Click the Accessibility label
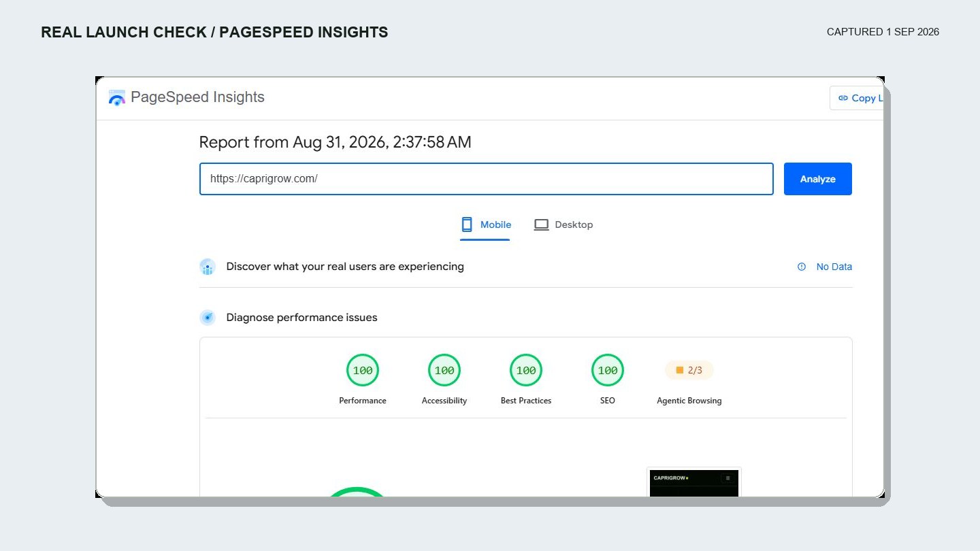This screenshot has height=551, width=980. click(x=444, y=401)
